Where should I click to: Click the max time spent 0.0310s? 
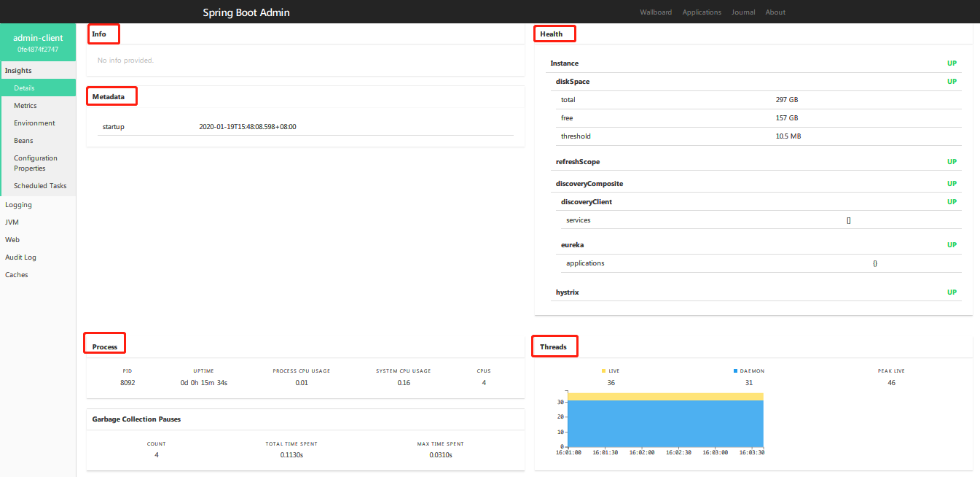click(441, 455)
